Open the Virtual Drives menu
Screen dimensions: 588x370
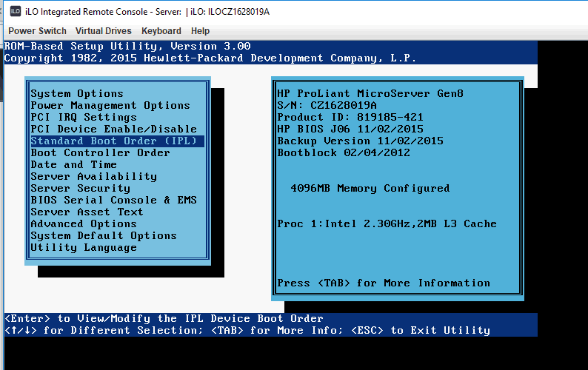[104, 31]
